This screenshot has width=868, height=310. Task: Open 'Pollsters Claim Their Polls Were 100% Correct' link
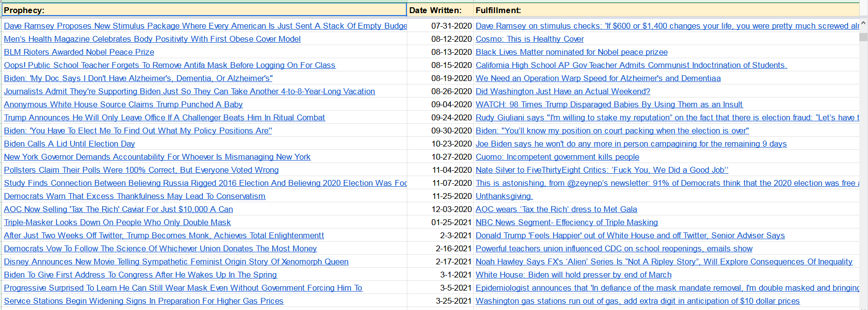click(x=141, y=170)
